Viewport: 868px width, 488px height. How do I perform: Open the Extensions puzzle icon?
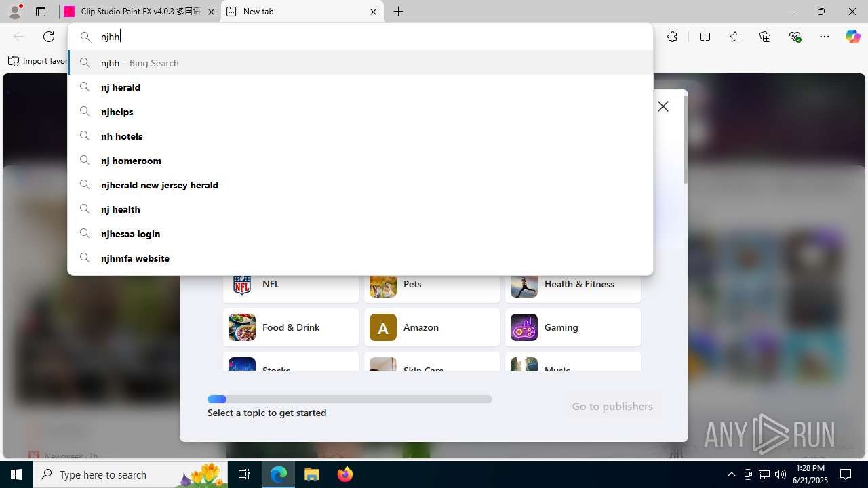672,37
